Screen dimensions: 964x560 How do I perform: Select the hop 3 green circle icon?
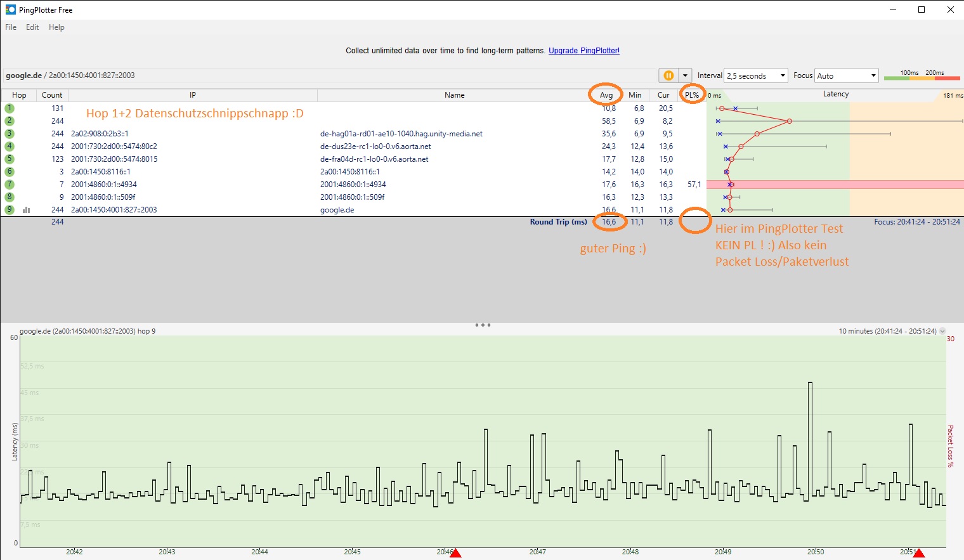[x=10, y=134]
